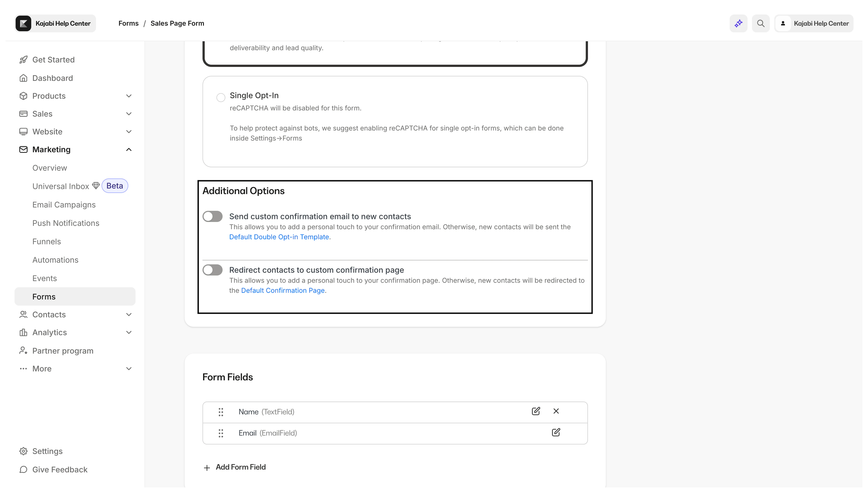
Task: Select the Single Opt-In radio button
Action: (x=221, y=97)
